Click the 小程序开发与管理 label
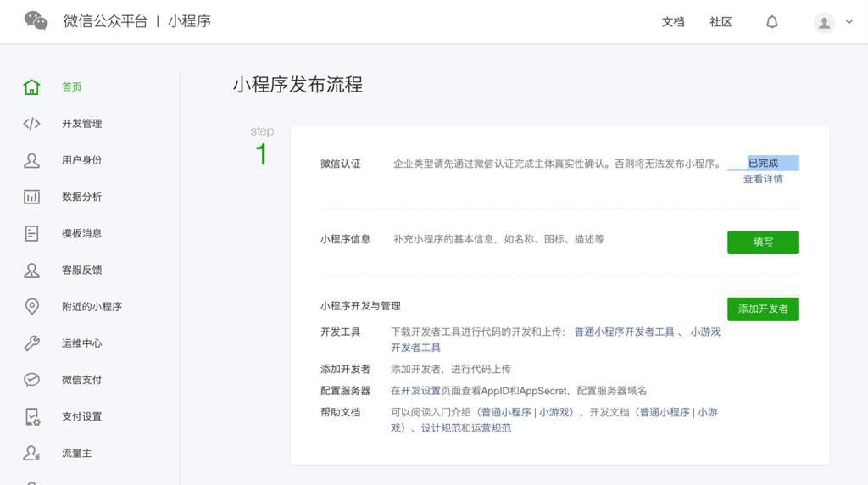 click(360, 305)
